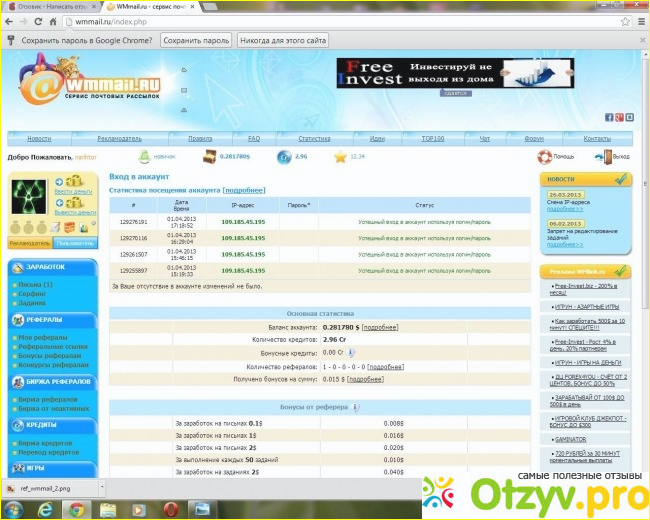Bookmark page with the star icon
This screenshot has width=650, height=520.
point(625,22)
